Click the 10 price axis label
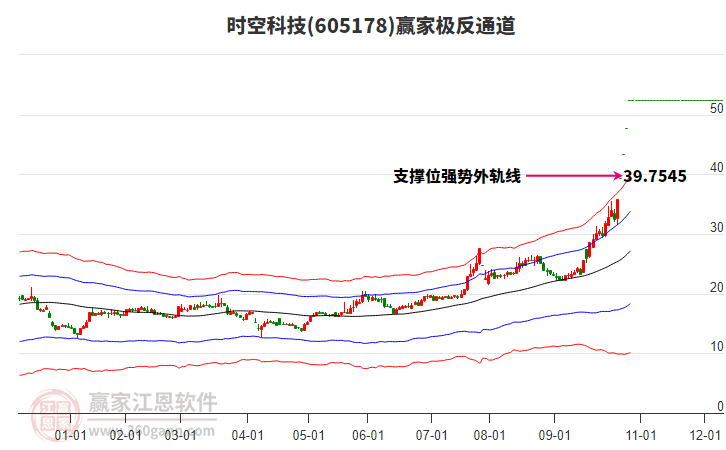726x450 pixels. tap(717, 346)
